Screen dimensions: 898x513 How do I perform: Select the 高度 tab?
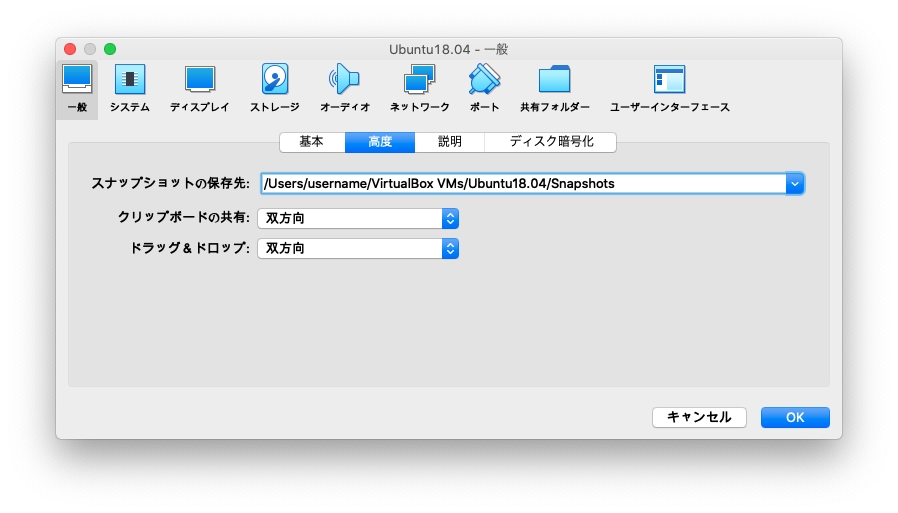point(380,141)
